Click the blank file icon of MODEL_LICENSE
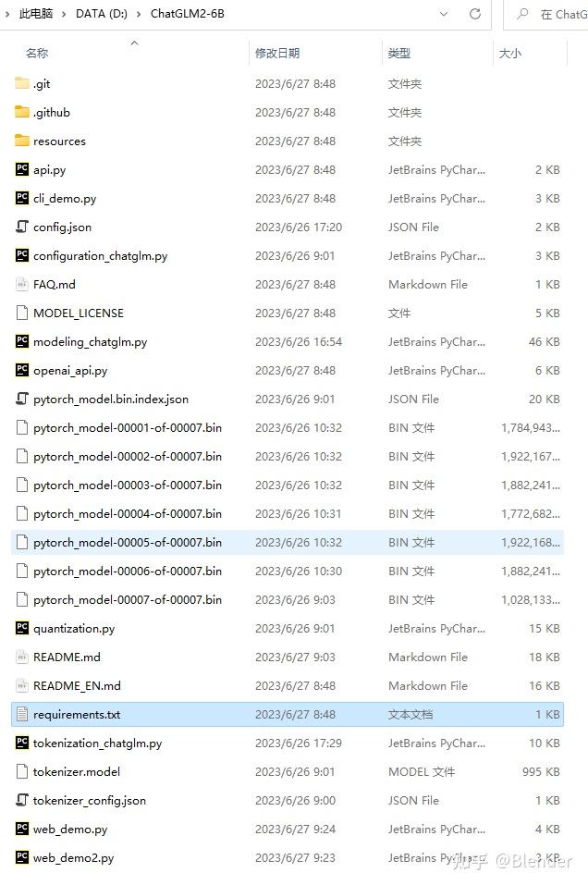Viewport: 588px width, 885px height. pos(22,313)
